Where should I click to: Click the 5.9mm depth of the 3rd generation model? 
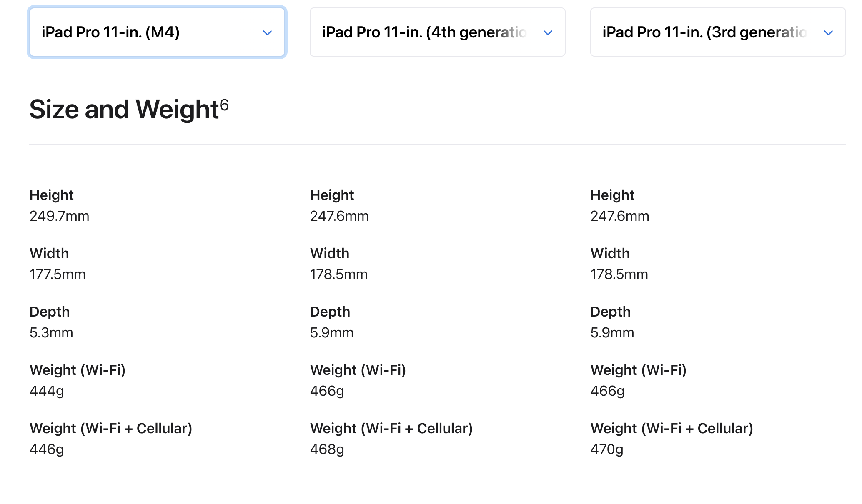[x=612, y=333]
